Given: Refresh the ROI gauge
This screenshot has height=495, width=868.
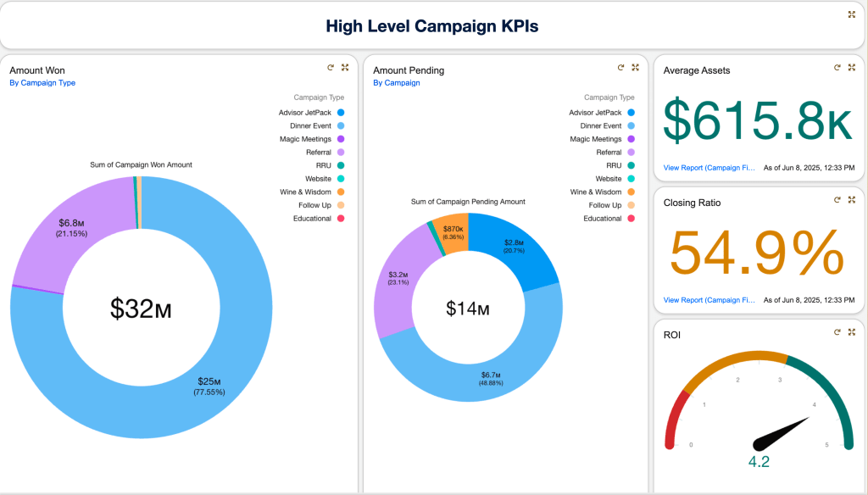Looking at the screenshot, I should [x=837, y=332].
